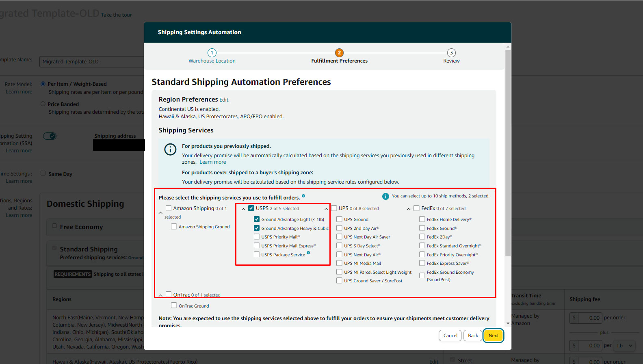Tick FedEx 2Day checkbox
643x364 pixels.
click(422, 236)
